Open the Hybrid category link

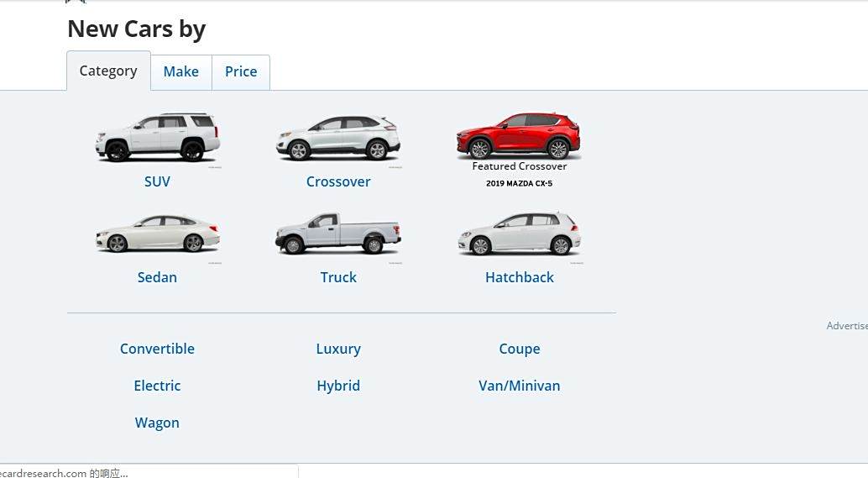coord(338,386)
